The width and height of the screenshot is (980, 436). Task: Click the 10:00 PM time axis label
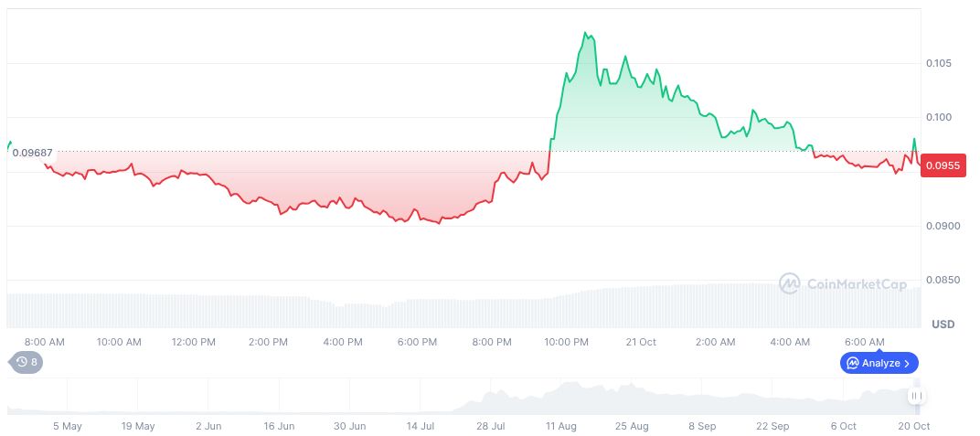tap(566, 342)
